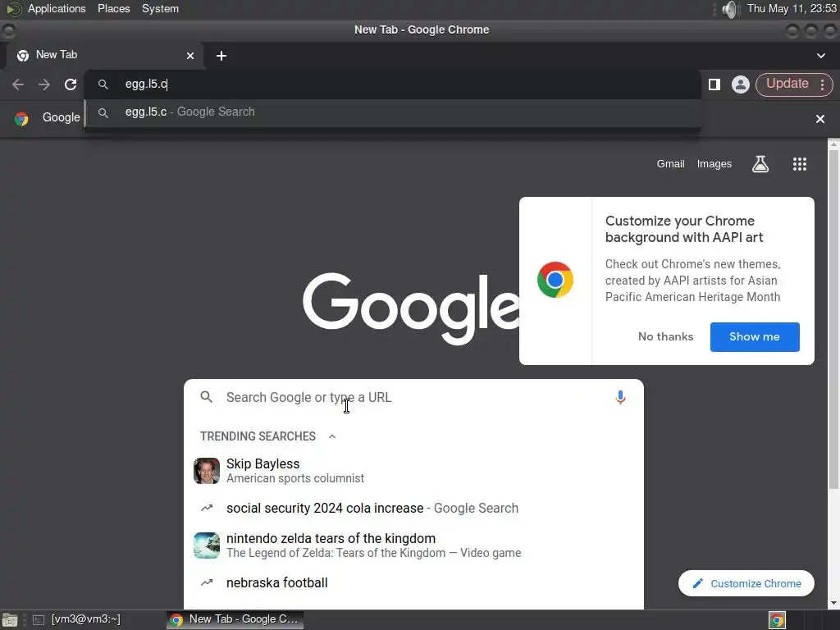
Task: Open the Applications menu
Action: pyautogui.click(x=57, y=8)
